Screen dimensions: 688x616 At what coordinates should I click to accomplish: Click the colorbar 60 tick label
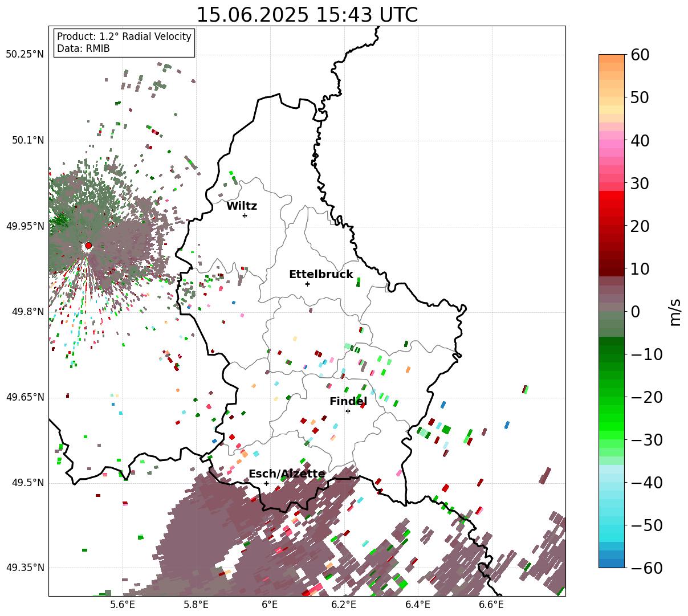(640, 55)
